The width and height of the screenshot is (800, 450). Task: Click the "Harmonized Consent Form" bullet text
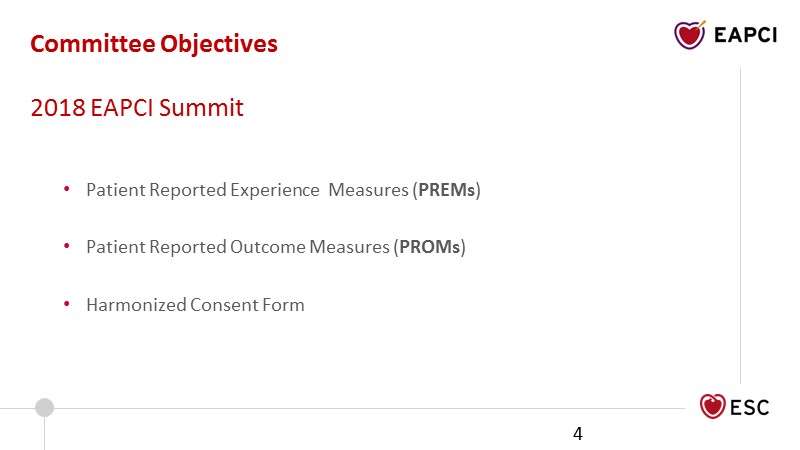pyautogui.click(x=195, y=305)
